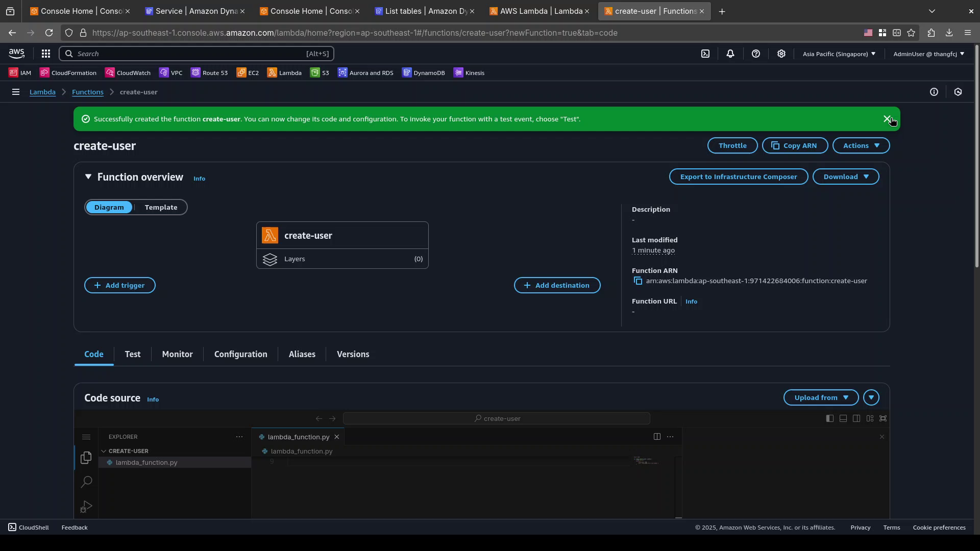Open the round dropdown beside Upload from
The image size is (980, 551).
click(871, 398)
